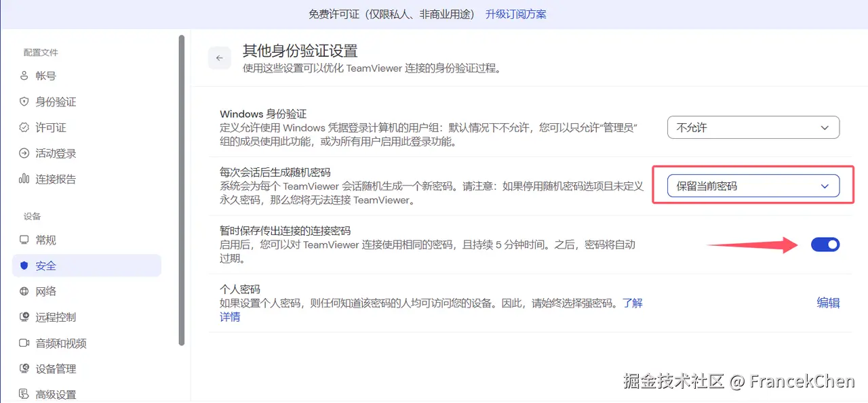
Task: Click the checkmark badge icon beside 许可证
Action: pyautogui.click(x=24, y=127)
